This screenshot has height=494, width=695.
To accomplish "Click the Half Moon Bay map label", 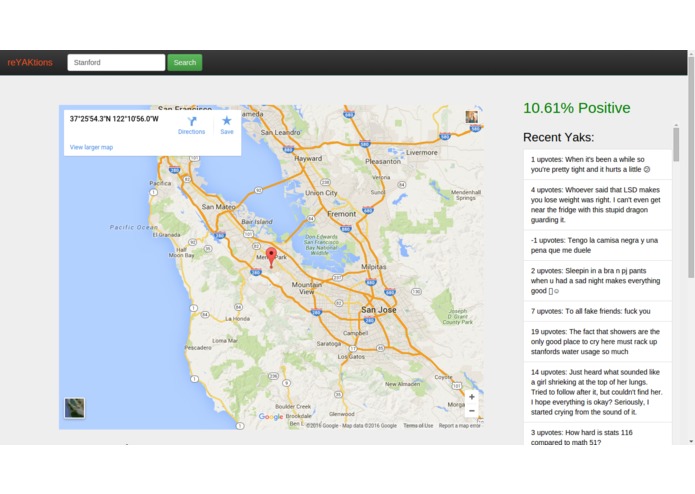I will click(181, 253).
